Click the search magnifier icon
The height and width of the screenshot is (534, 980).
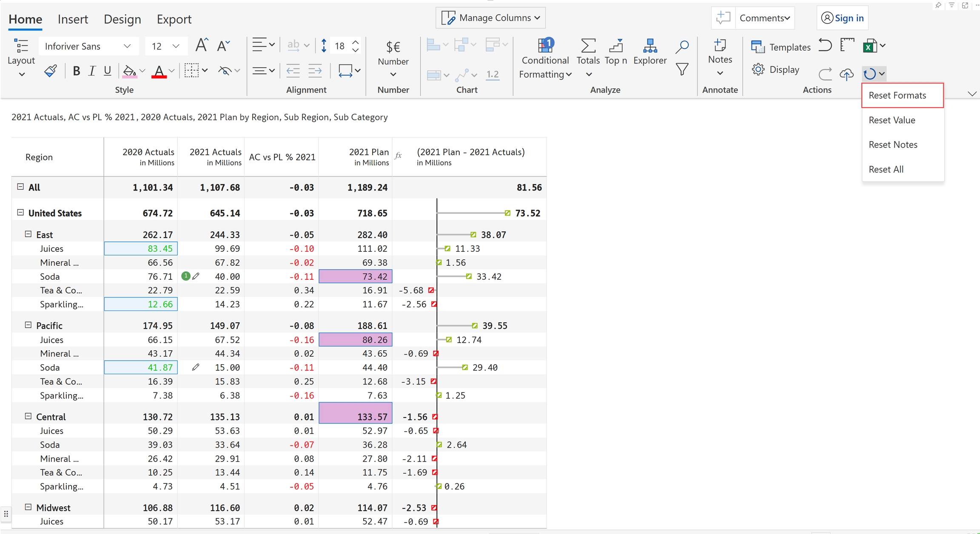[x=682, y=46]
